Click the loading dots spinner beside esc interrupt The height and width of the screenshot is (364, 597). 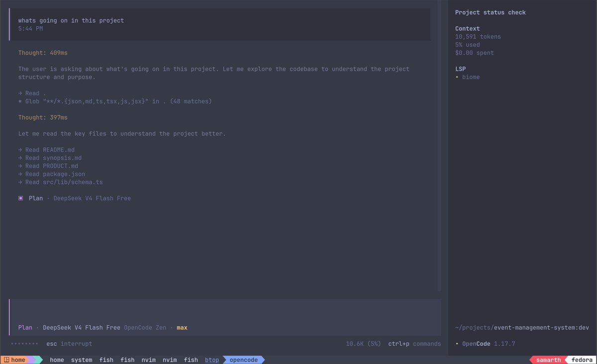point(24,344)
